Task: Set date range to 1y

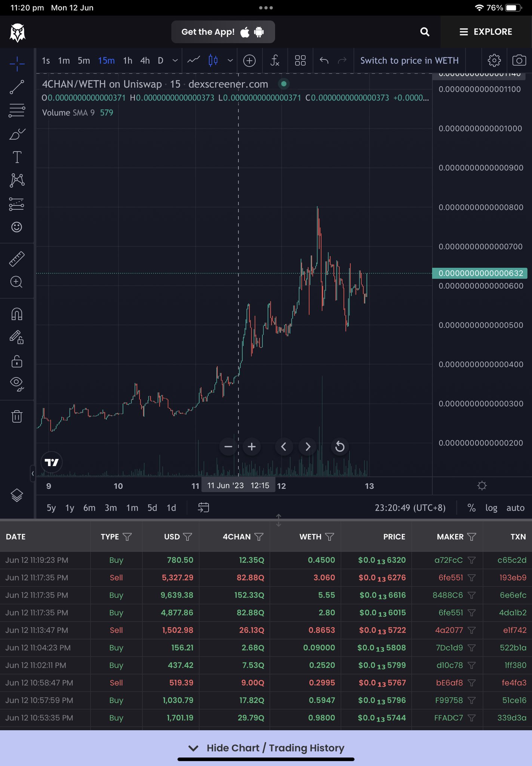Action: [70, 508]
